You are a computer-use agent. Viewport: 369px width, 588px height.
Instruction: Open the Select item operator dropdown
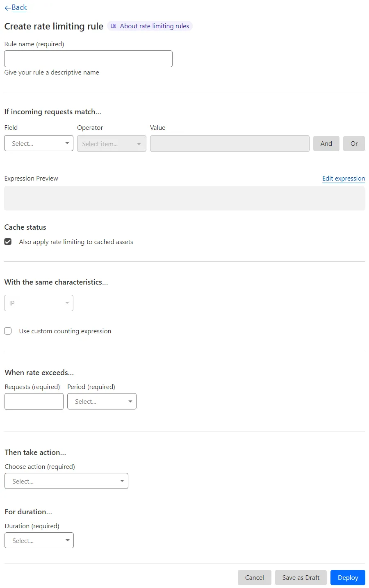pyautogui.click(x=111, y=144)
